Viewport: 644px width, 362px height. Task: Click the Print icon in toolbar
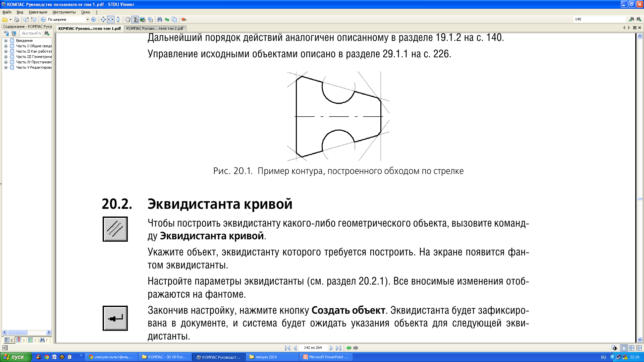[16, 19]
